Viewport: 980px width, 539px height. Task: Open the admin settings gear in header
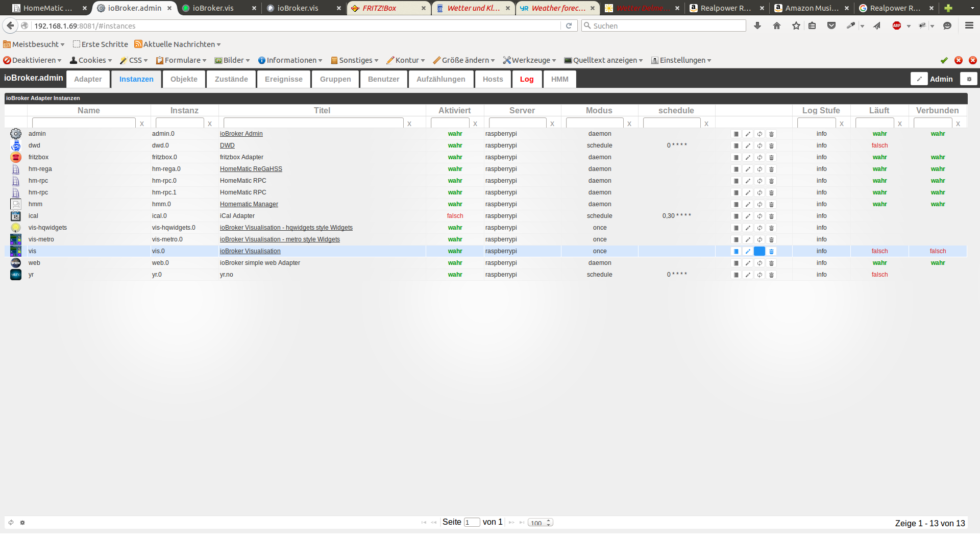(x=969, y=79)
